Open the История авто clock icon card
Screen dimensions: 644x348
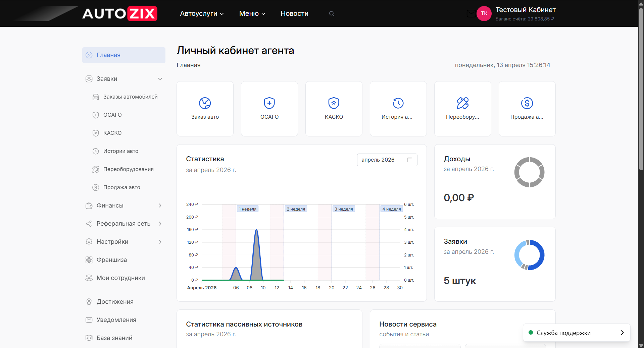(x=398, y=109)
